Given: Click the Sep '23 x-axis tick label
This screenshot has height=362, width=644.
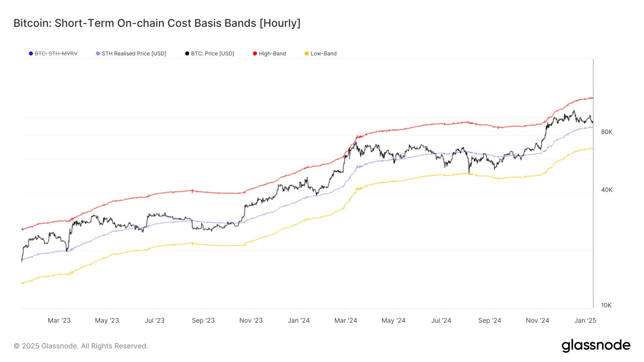Looking at the screenshot, I should point(203,321).
